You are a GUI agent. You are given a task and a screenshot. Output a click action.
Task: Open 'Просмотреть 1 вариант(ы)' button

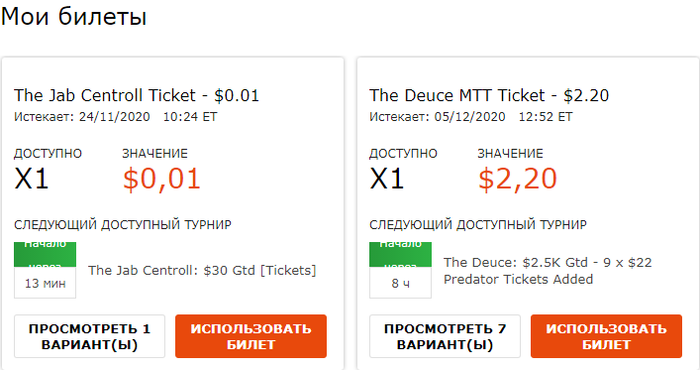pyautogui.click(x=90, y=337)
